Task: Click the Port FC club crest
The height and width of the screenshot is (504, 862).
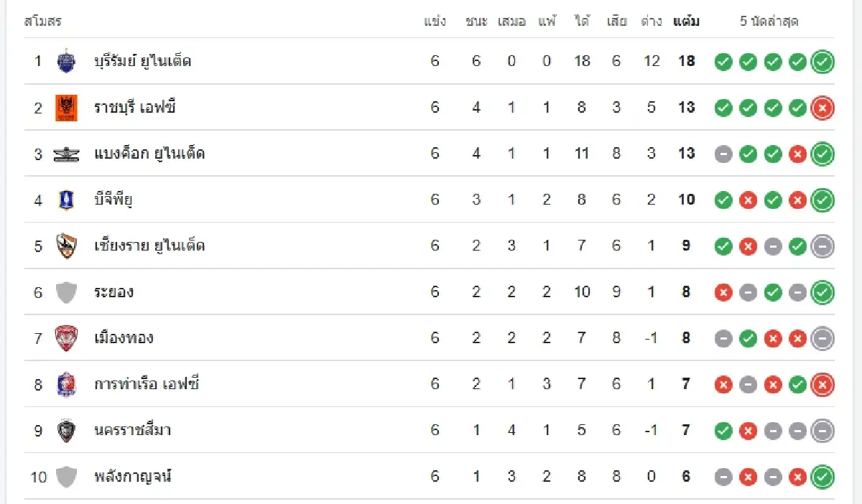Action: point(66,384)
